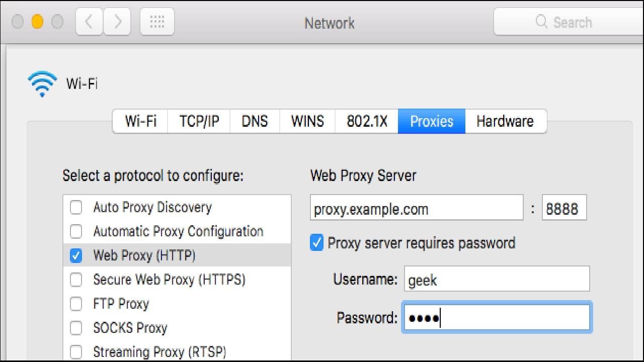Click the Wi-Fi signal icon
Image resolution: width=644 pixels, height=362 pixels.
42,83
